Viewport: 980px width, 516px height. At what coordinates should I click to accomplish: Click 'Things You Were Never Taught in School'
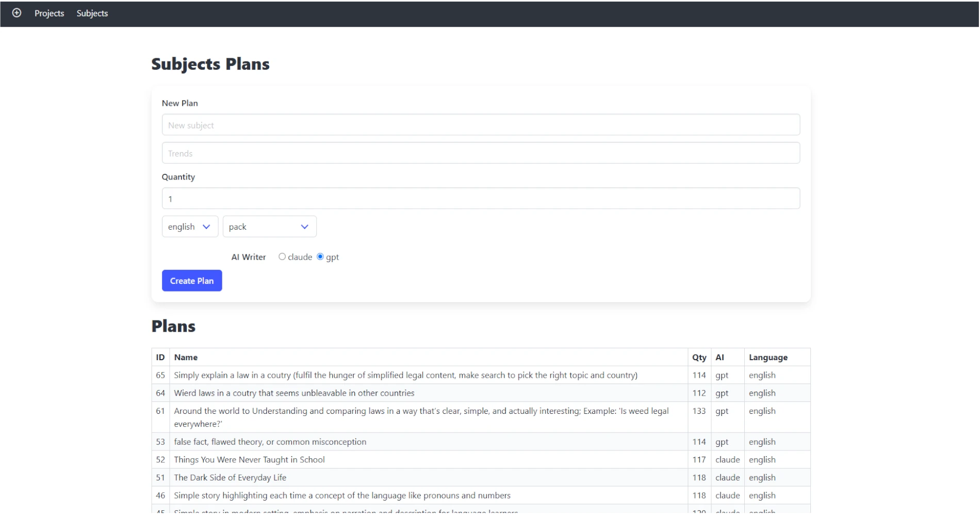(x=249, y=460)
